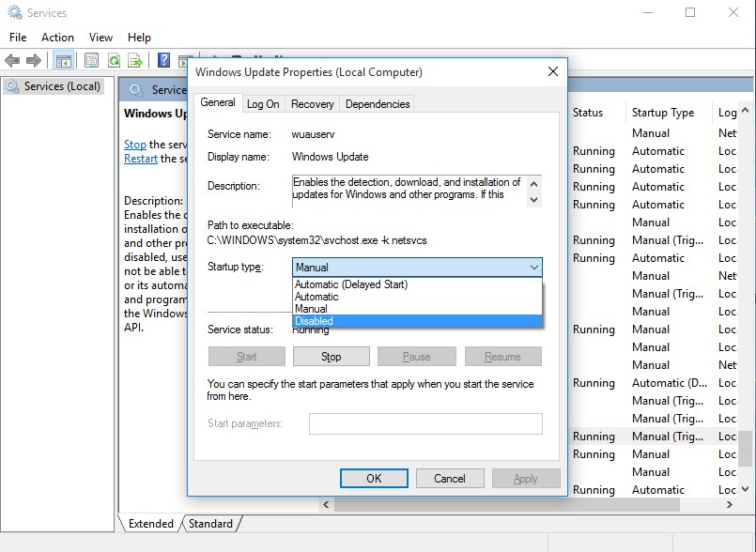This screenshot has height=552, width=756.
Task: Click the Forward arrow in the Services toolbar
Action: (x=33, y=61)
